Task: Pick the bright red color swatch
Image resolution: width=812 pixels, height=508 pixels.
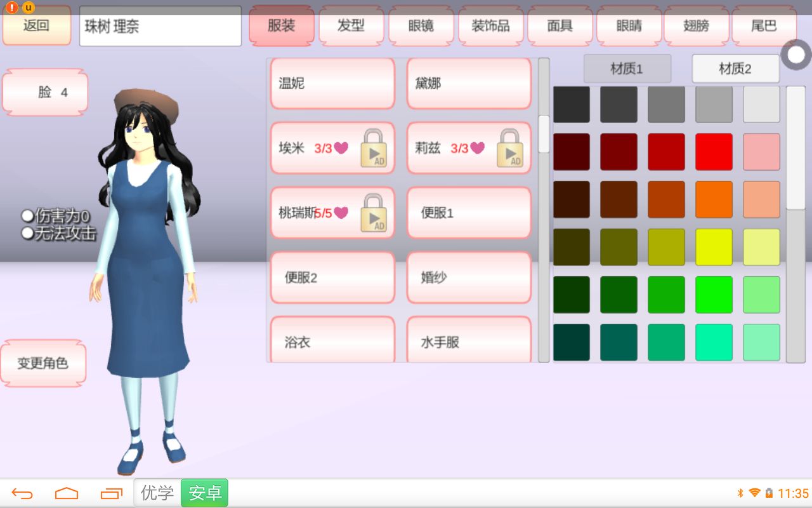Action: point(714,152)
